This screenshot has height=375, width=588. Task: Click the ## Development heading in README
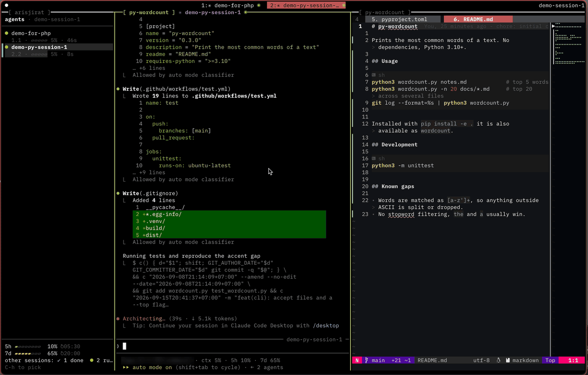pyautogui.click(x=395, y=144)
